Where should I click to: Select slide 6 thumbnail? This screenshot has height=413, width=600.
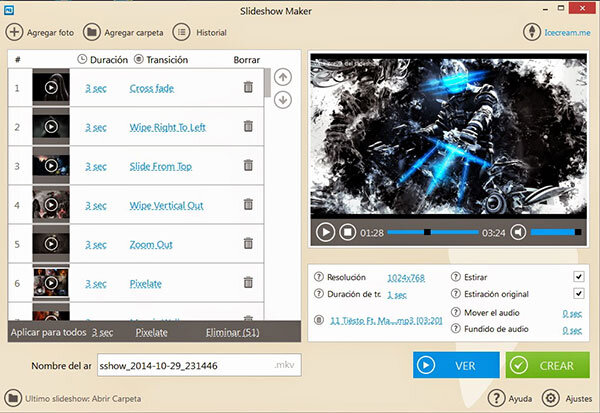51,282
